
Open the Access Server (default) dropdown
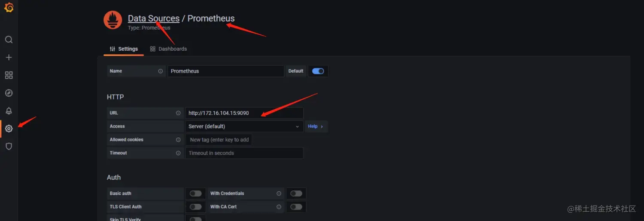click(244, 126)
